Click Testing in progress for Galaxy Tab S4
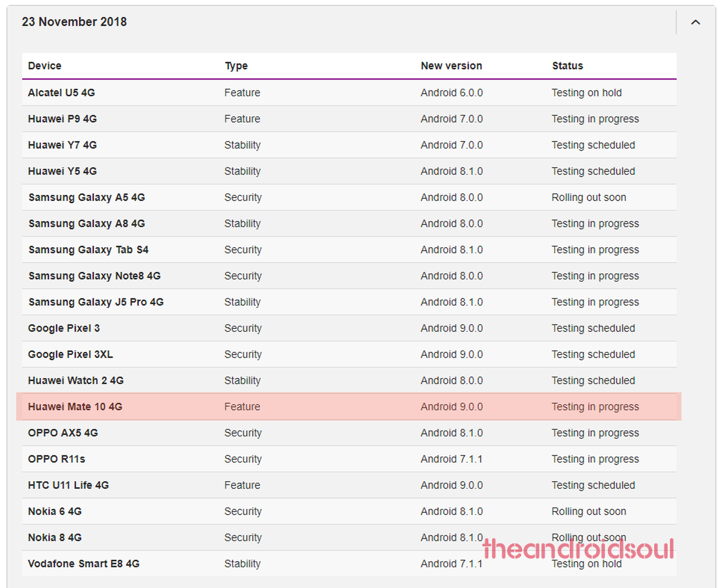Screen dimensions: 722x588 (x=595, y=250)
